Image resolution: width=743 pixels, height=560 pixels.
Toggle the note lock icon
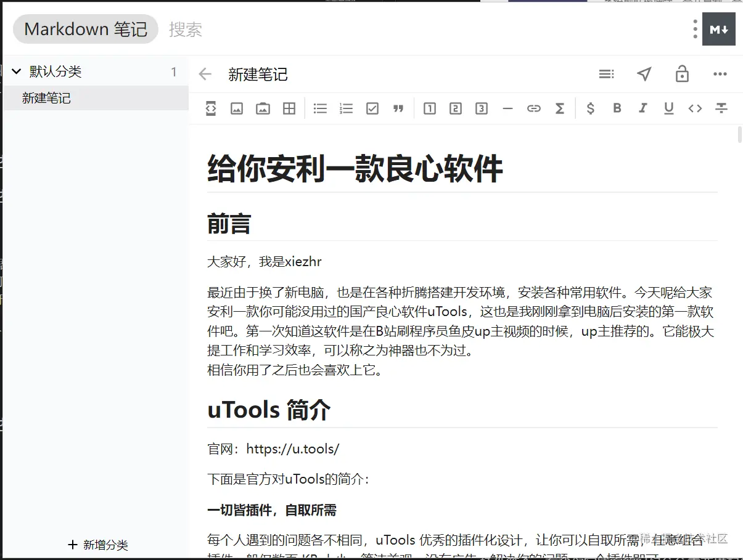682,74
